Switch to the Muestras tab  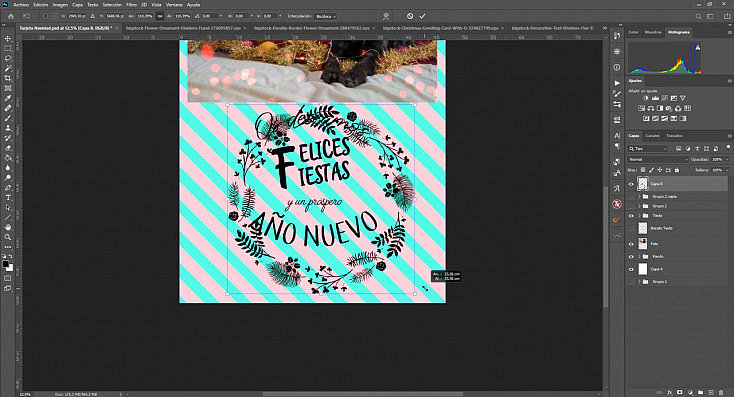click(x=653, y=32)
